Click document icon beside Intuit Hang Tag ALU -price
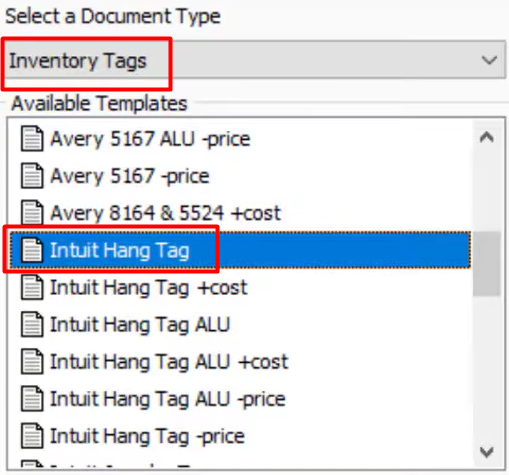The image size is (509, 475). 32,399
